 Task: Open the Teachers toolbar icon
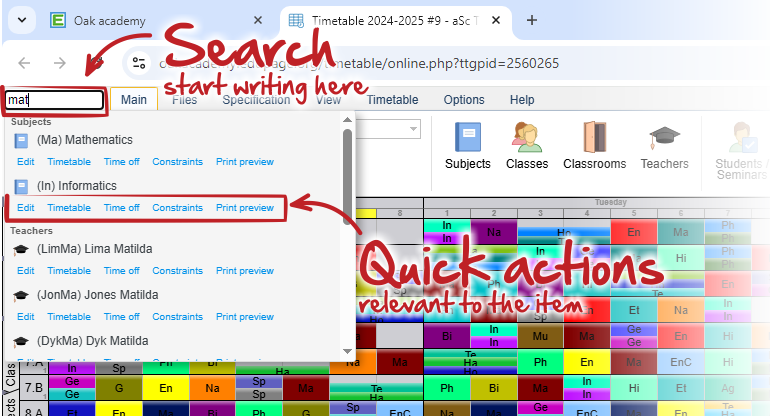(x=664, y=146)
